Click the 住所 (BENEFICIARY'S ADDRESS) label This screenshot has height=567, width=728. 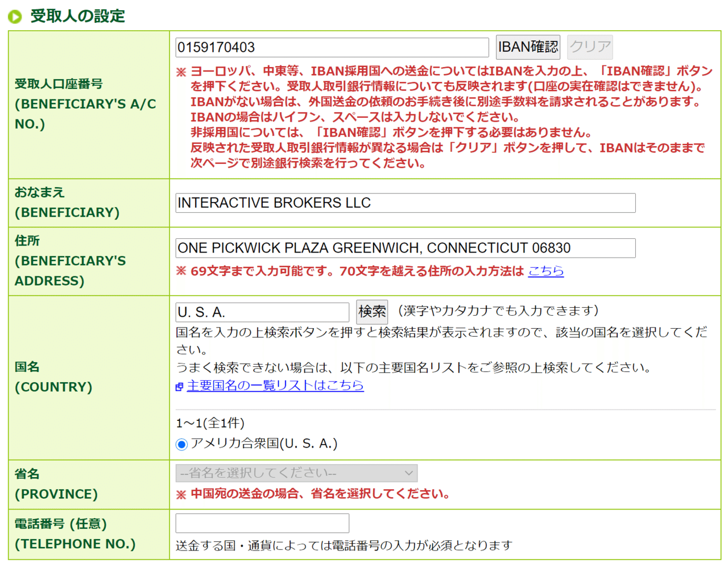[x=71, y=261]
